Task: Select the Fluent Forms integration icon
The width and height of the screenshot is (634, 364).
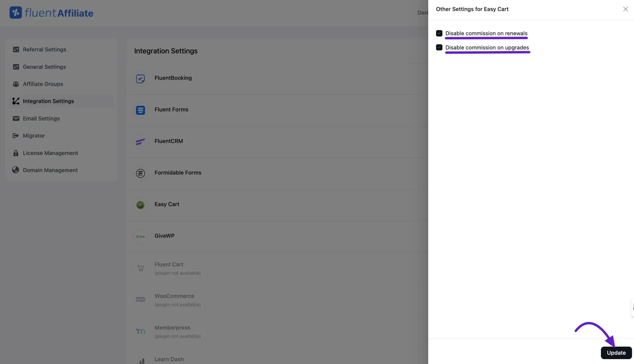Action: [x=140, y=110]
